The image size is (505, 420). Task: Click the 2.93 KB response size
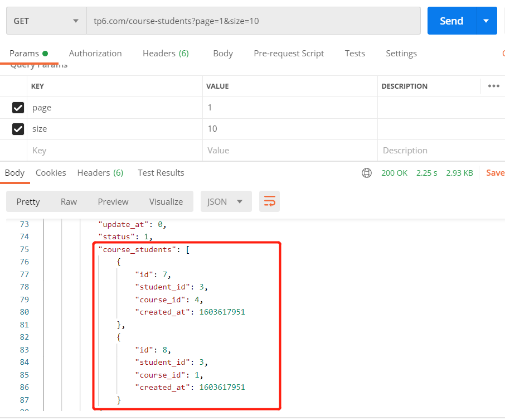pos(460,173)
